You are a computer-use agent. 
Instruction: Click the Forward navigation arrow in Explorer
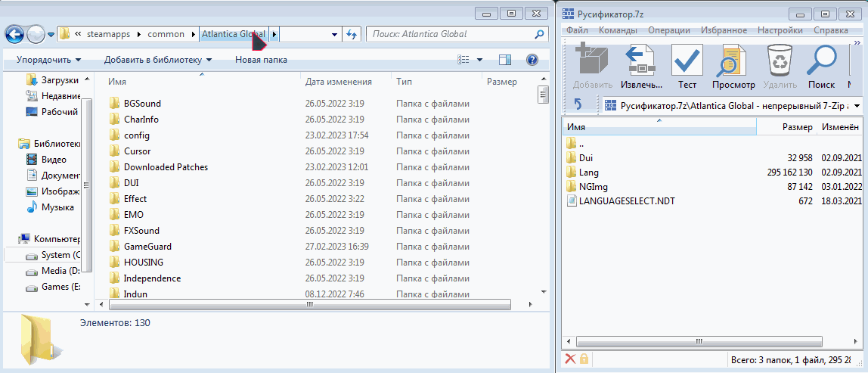tap(36, 34)
